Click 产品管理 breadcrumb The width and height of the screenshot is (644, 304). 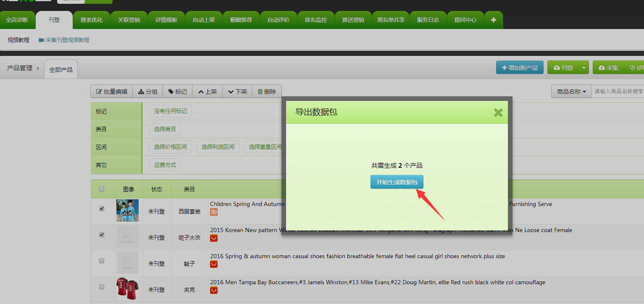tap(20, 68)
